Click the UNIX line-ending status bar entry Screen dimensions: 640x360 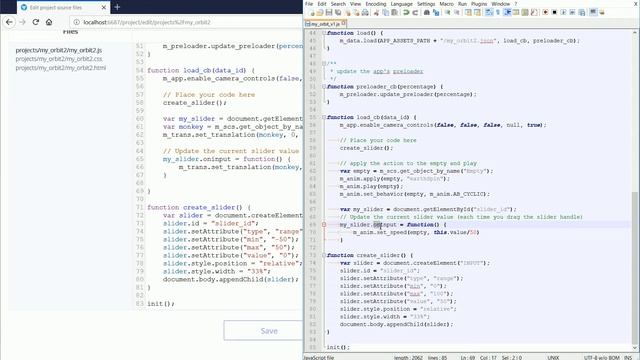point(553,358)
